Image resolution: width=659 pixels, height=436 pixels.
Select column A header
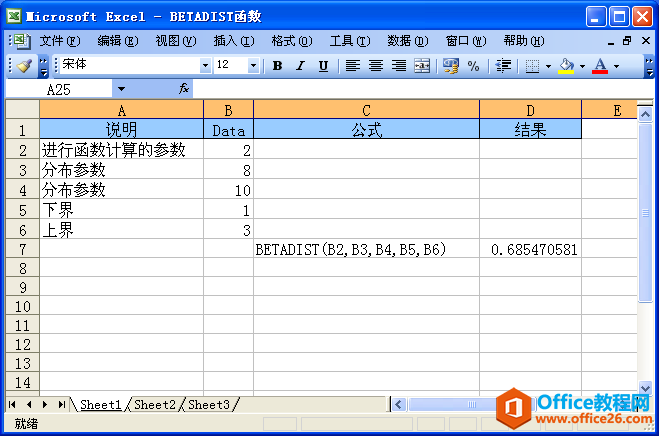point(121,110)
